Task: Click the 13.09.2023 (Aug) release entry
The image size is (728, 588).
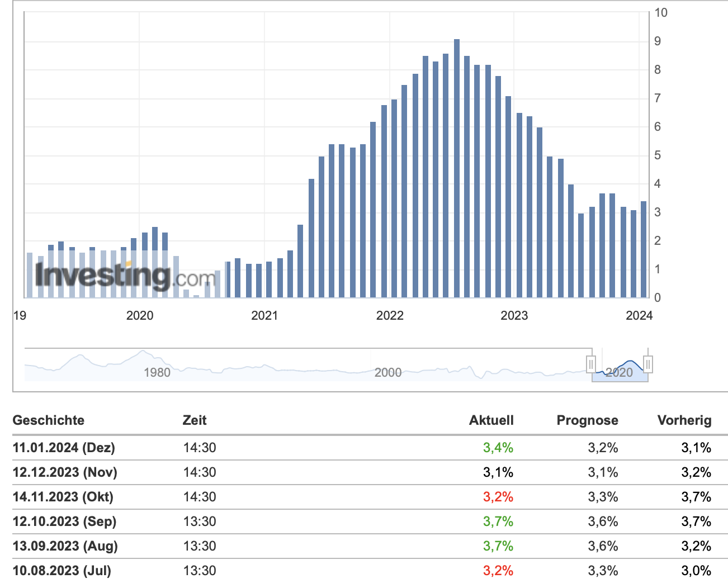Action: click(x=65, y=546)
